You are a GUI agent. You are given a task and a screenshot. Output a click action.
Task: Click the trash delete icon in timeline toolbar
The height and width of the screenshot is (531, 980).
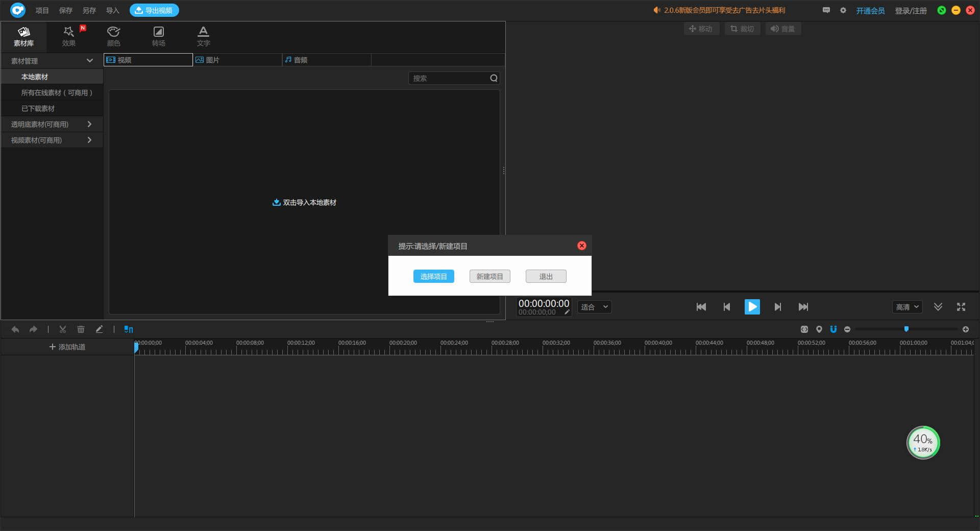(x=81, y=329)
